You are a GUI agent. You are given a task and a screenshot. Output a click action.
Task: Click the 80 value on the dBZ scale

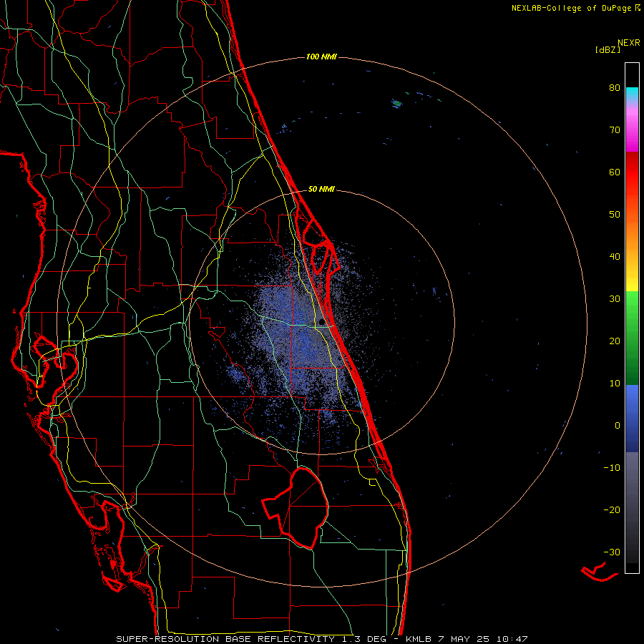click(x=615, y=87)
